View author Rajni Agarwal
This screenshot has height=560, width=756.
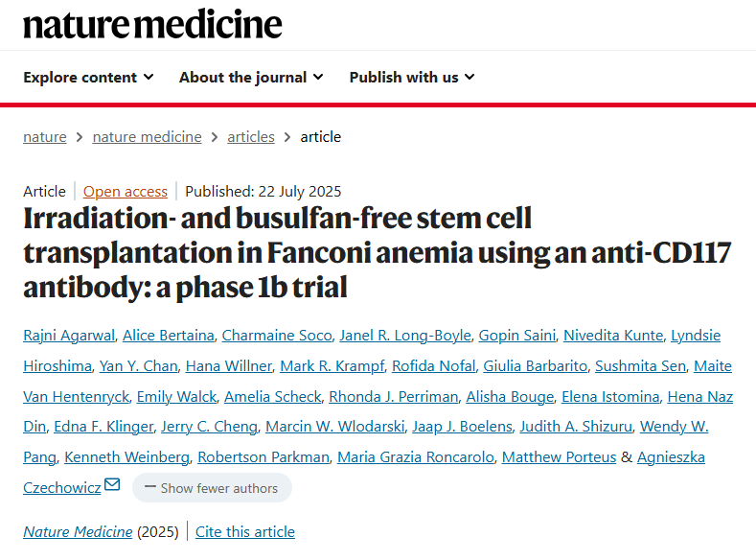coord(69,336)
